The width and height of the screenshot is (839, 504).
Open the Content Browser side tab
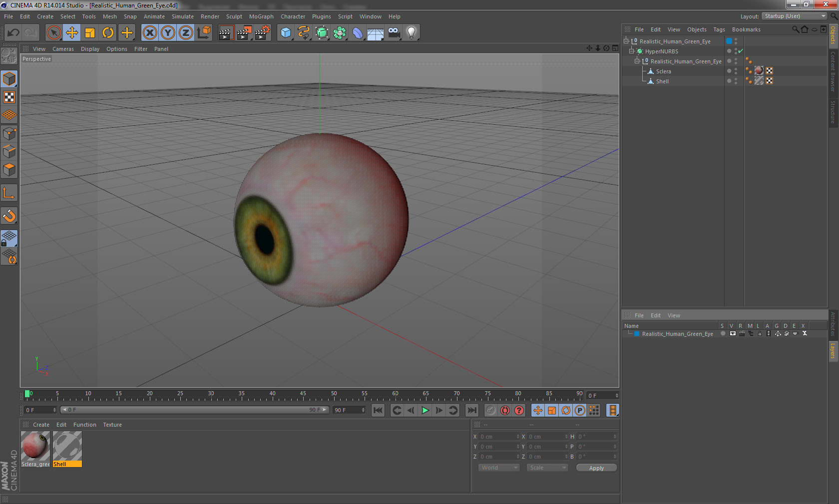833,71
